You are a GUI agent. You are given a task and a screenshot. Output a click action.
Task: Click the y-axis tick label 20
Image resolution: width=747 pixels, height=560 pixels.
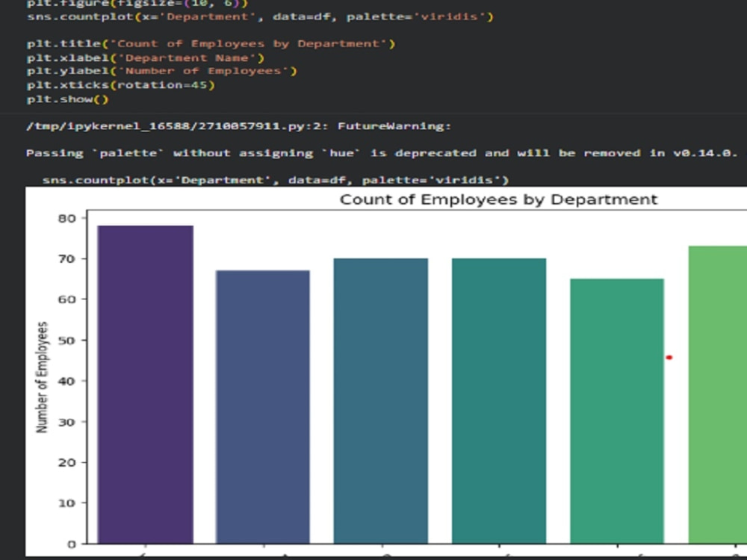[66, 462]
